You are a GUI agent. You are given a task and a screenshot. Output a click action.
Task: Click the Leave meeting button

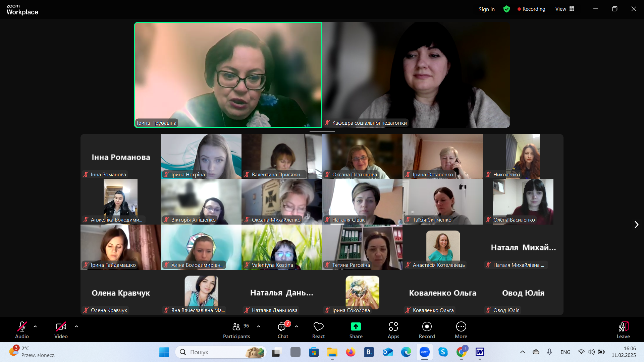[623, 330]
